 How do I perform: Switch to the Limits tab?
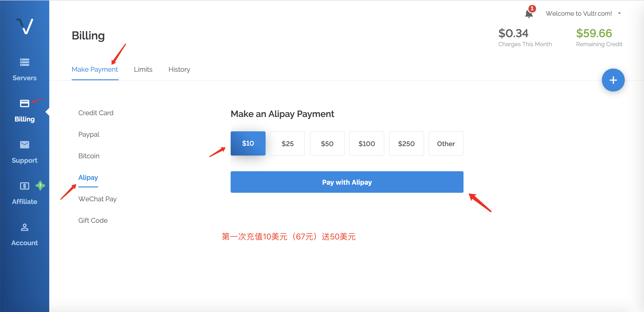[143, 69]
